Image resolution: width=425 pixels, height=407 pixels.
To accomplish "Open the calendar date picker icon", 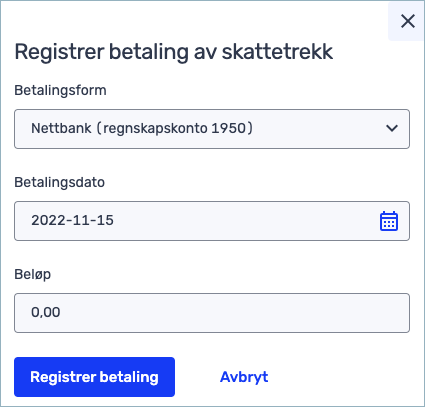I will tap(389, 221).
